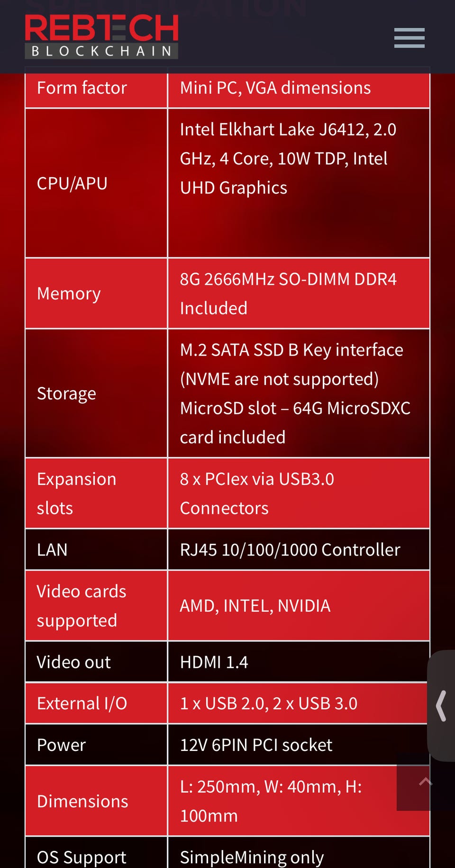Click the scroll-to-top arrow button
The image size is (455, 868).
(425, 782)
